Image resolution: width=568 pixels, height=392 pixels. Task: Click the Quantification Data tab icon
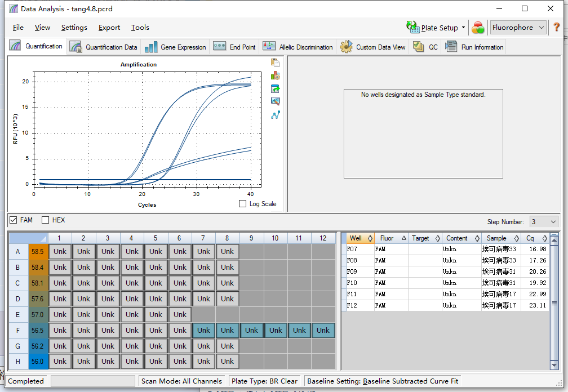pyautogui.click(x=76, y=47)
